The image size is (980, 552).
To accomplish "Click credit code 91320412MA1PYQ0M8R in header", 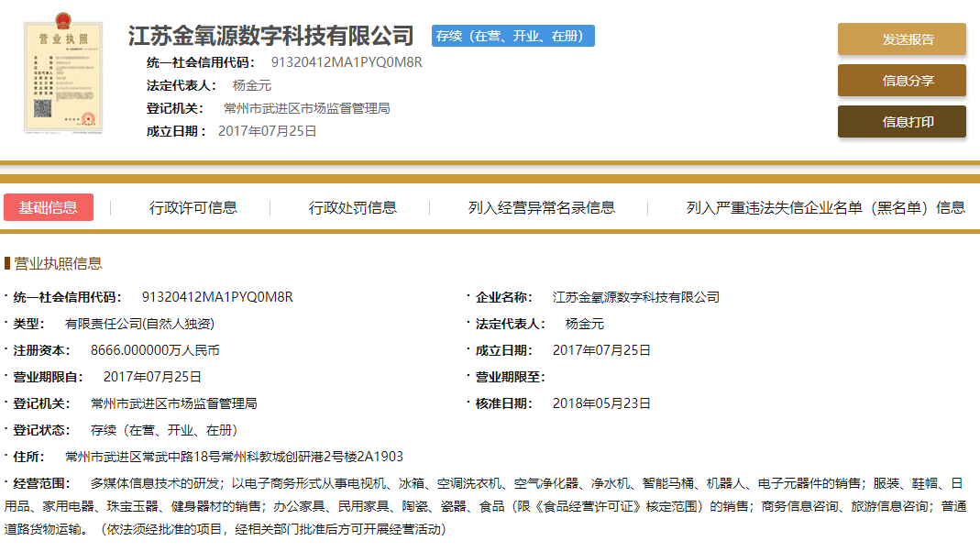I will pyautogui.click(x=347, y=62).
